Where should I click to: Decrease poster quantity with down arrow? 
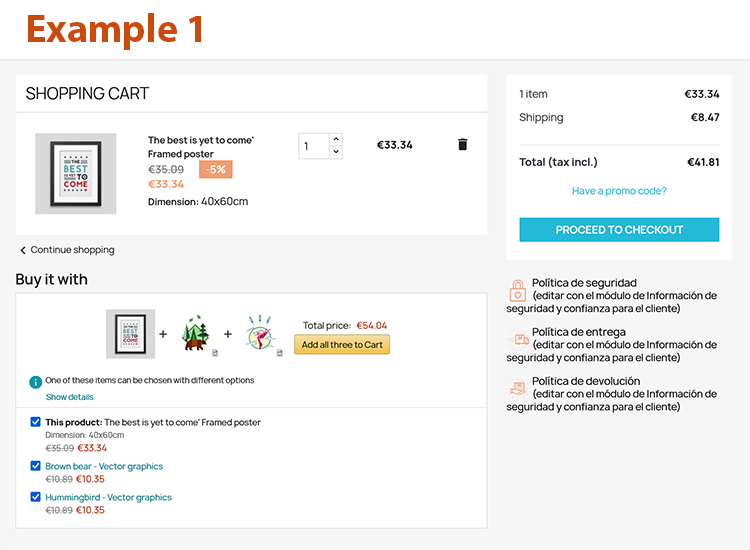(x=335, y=152)
